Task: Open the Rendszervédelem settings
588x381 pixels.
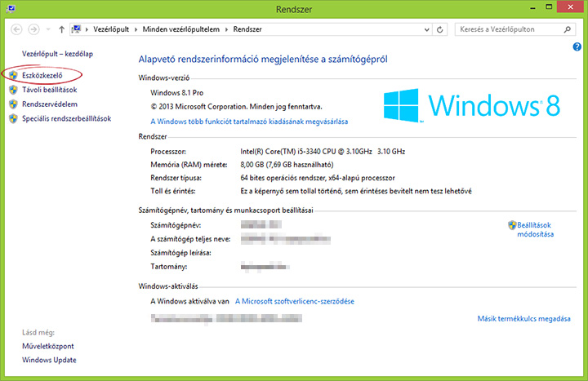Action: (50, 104)
